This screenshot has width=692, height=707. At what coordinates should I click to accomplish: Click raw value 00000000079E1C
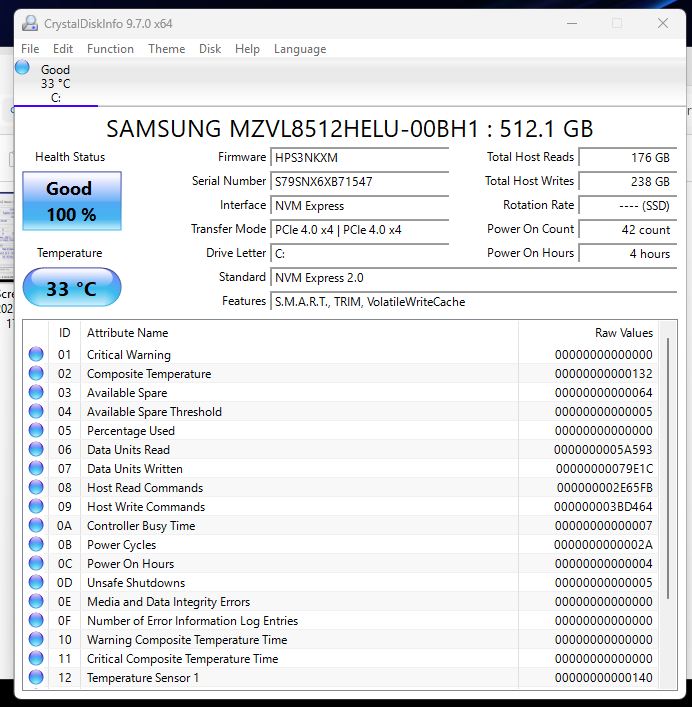click(x=604, y=468)
